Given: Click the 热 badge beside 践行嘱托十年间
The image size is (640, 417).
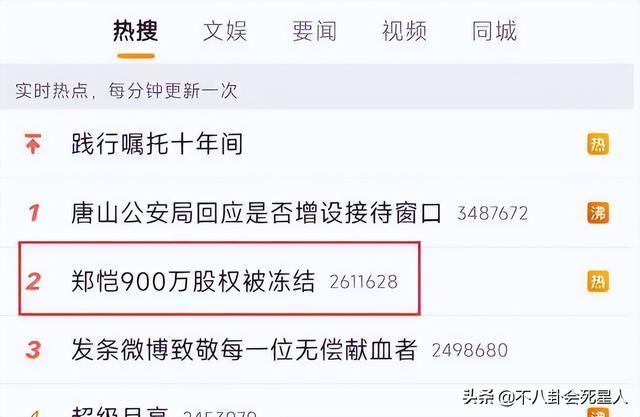Looking at the screenshot, I should point(598,144).
